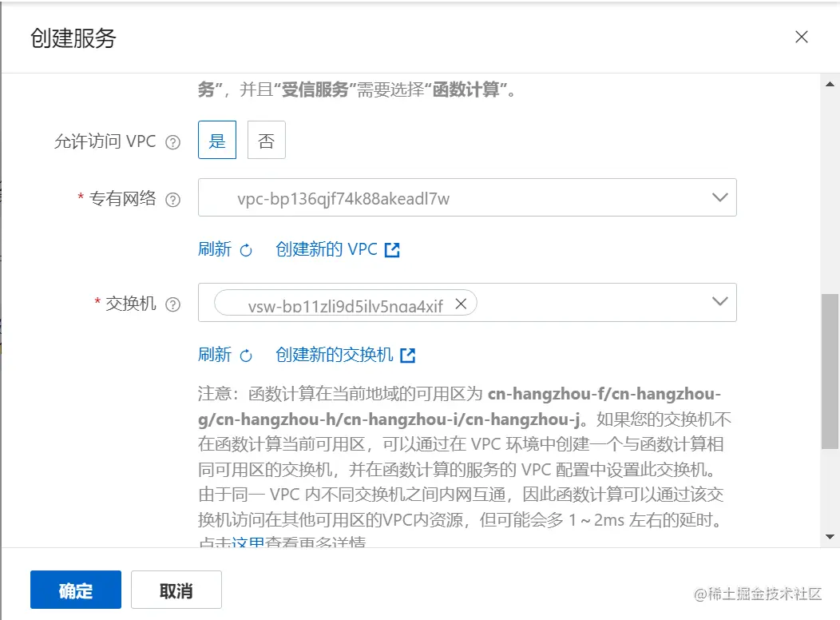Close the 创建服务 dialog with the X
This screenshot has width=840, height=620.
click(x=802, y=37)
